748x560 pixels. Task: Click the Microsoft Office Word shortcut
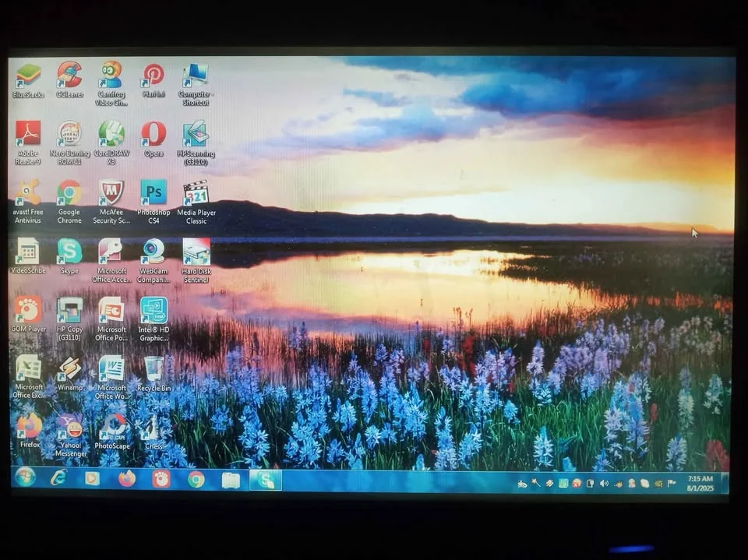tap(111, 377)
